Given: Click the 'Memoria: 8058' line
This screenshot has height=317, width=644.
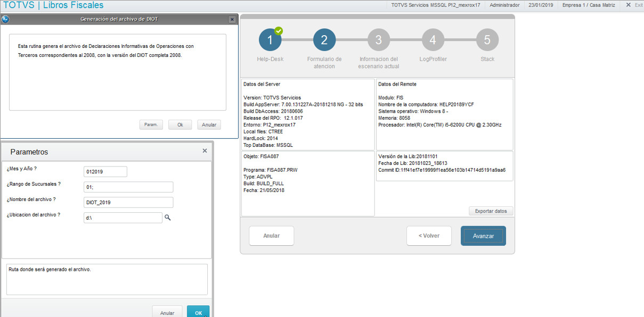Looking at the screenshot, I should (x=394, y=118).
